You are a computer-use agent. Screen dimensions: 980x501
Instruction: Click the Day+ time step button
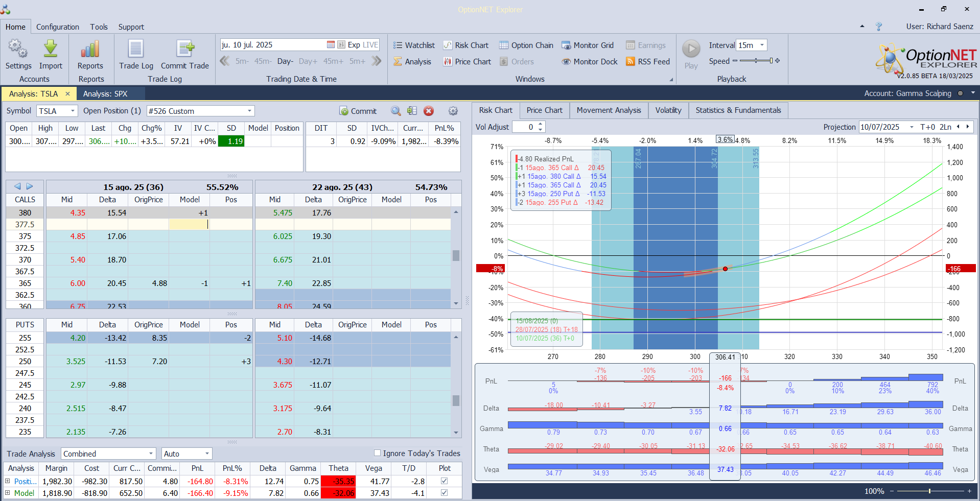pyautogui.click(x=308, y=61)
